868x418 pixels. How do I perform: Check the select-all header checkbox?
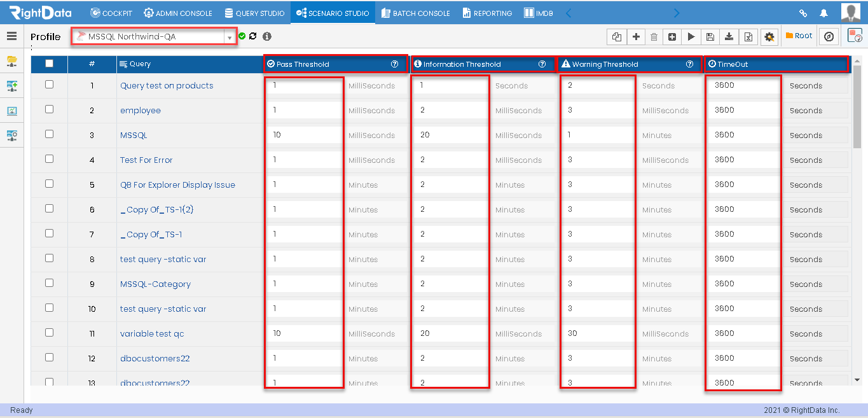point(50,64)
